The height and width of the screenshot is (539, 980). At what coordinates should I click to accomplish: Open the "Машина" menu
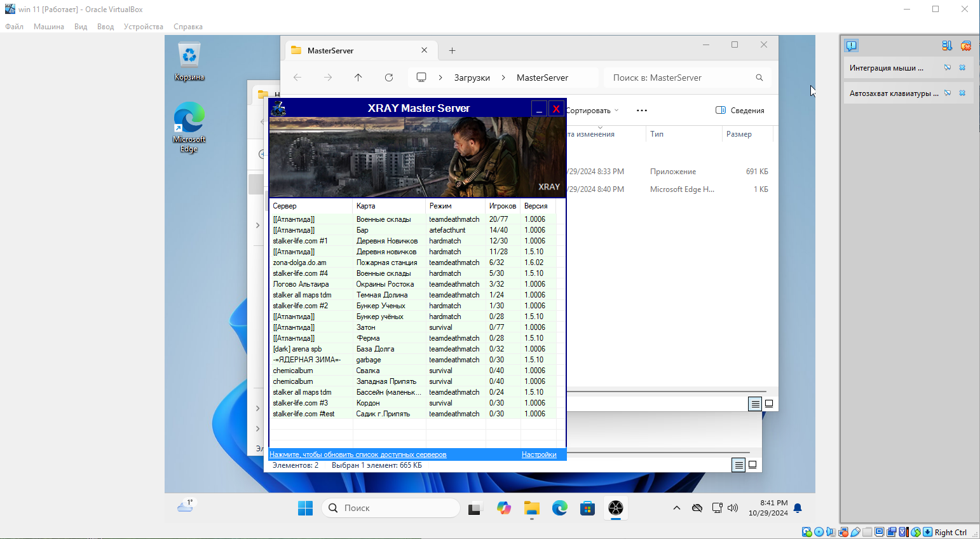pos(49,27)
